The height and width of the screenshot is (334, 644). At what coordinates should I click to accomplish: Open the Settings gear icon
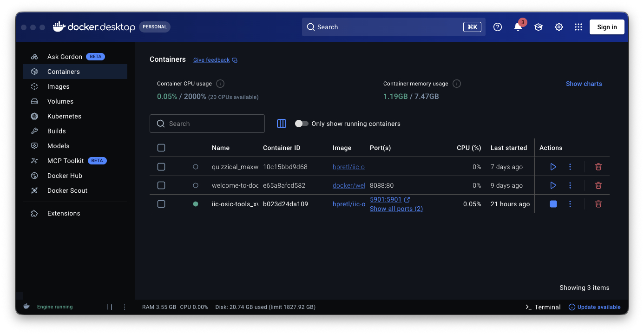point(559,27)
